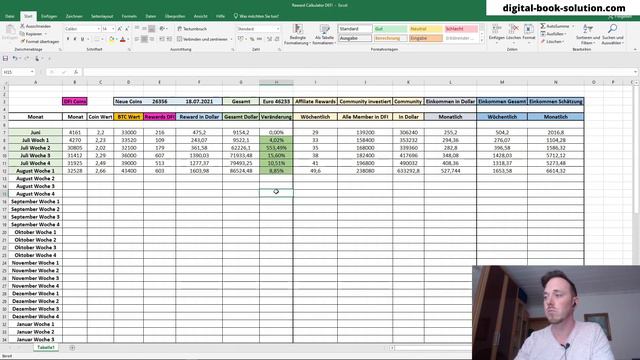
Task: Toggle the Textumbruch wrap text option
Action: (192, 29)
